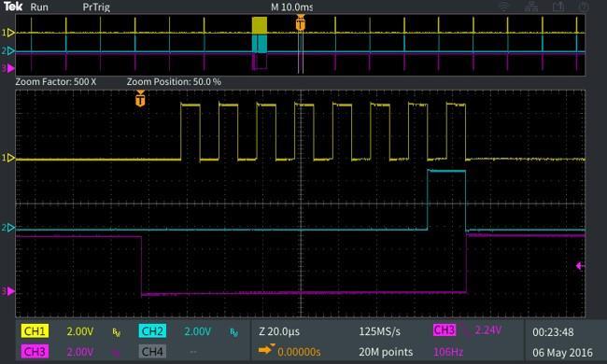Click the dimmed save/export icon at top
The image size is (607, 364).
pyautogui.click(x=558, y=7)
